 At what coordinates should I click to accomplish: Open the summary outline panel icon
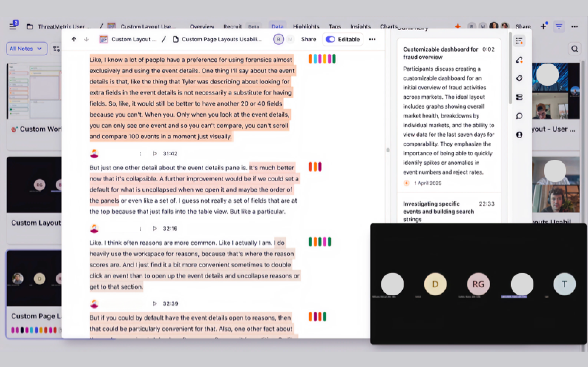(520, 41)
